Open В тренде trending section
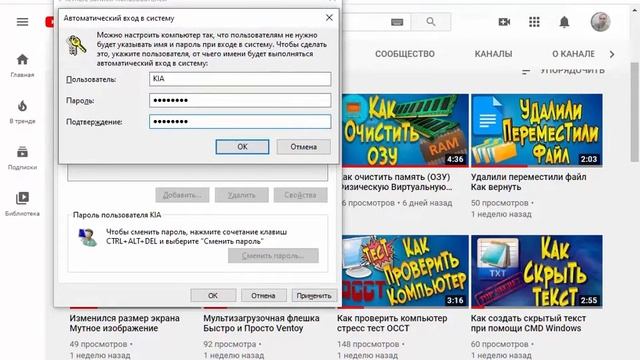640x360 pixels. [x=22, y=106]
